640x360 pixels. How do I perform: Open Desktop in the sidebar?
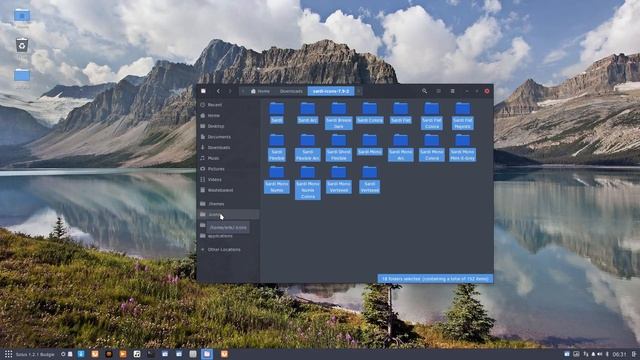coord(228,126)
